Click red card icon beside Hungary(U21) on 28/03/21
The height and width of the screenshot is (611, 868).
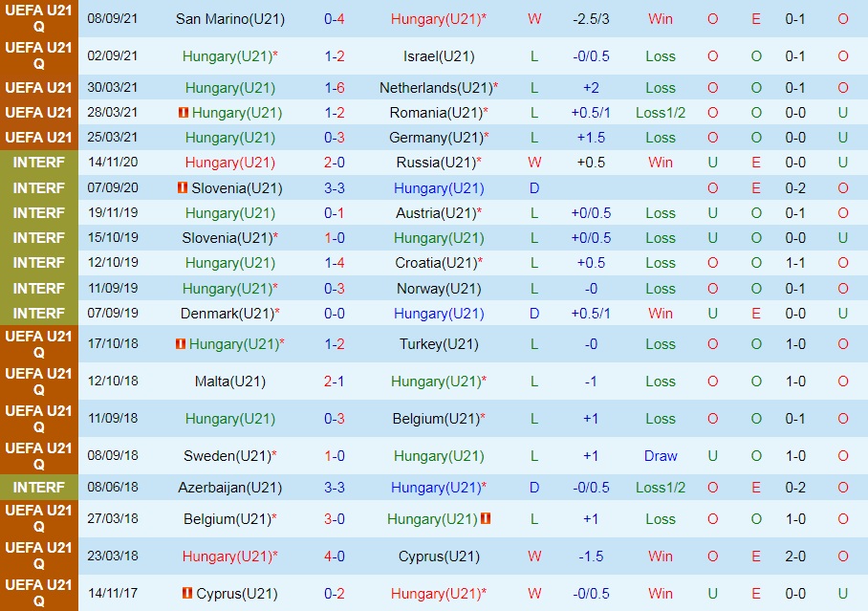pyautogui.click(x=184, y=113)
